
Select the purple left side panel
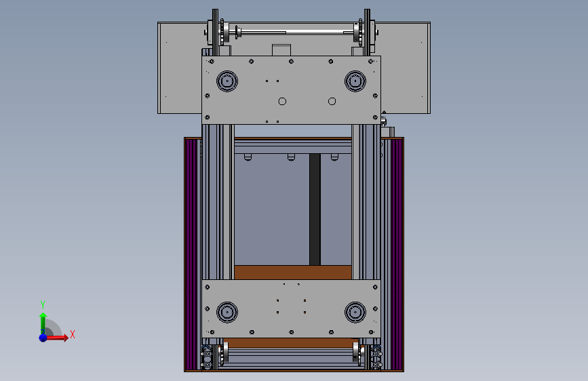[x=192, y=254]
